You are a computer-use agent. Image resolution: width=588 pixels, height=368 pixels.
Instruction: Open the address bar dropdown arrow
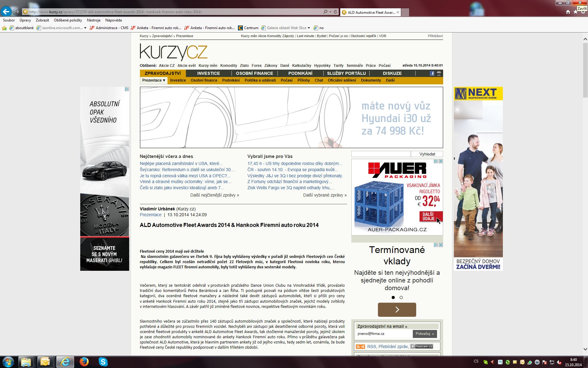coord(330,12)
